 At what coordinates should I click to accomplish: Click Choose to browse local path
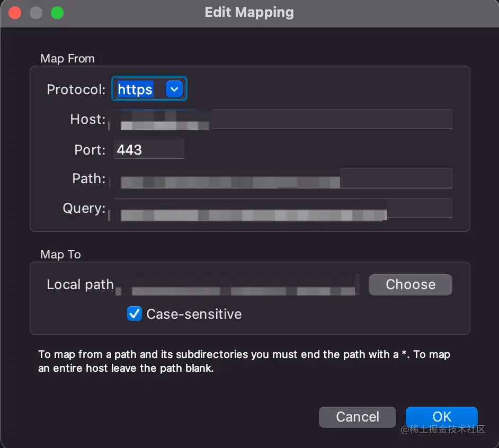[410, 285]
